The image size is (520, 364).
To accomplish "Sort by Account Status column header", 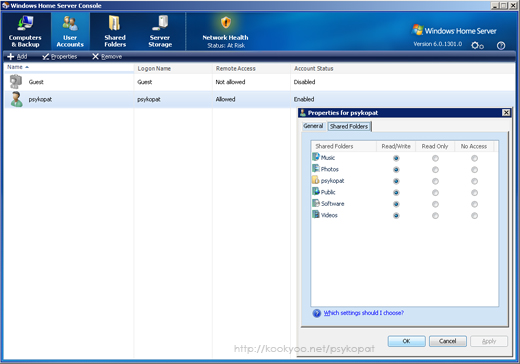I will (x=403, y=68).
